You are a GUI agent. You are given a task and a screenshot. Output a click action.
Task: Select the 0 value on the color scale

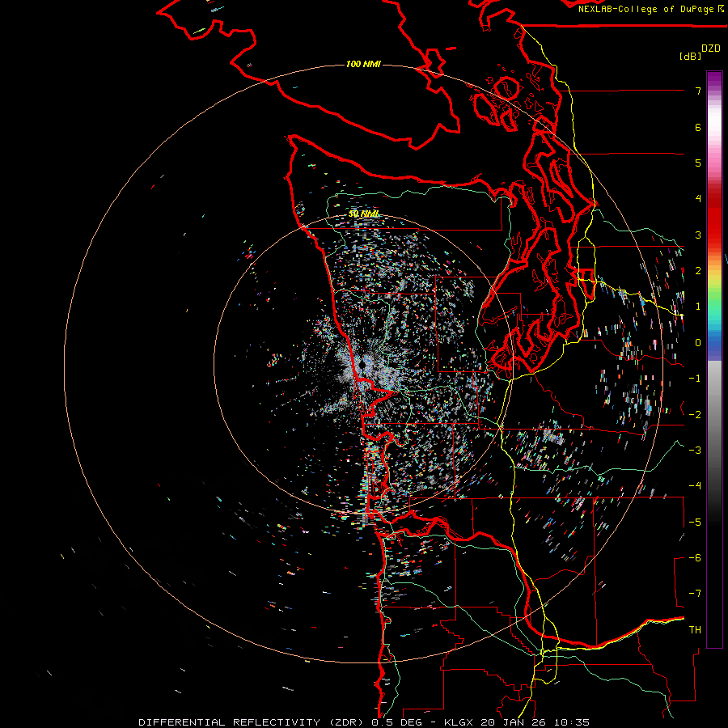click(698, 343)
